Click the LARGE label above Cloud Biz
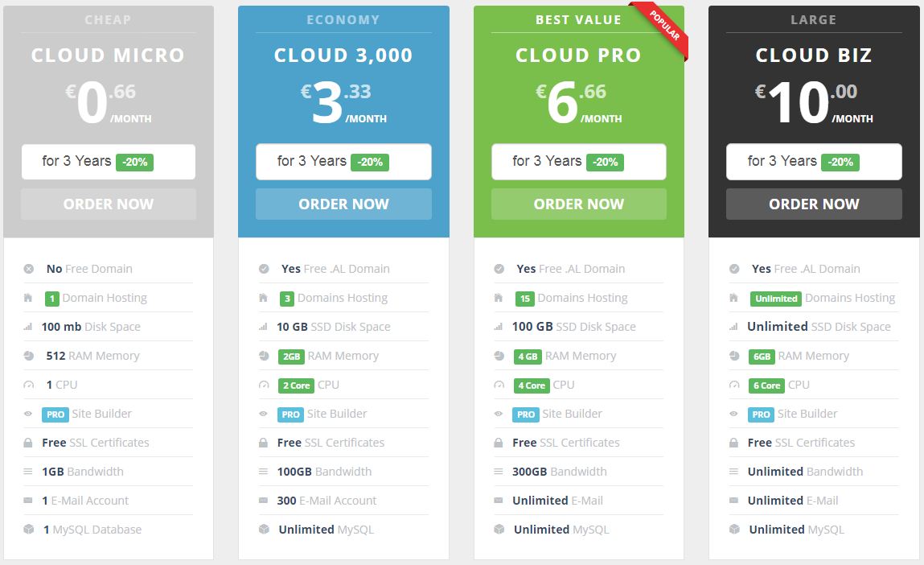This screenshot has width=924, height=565. 813,20
